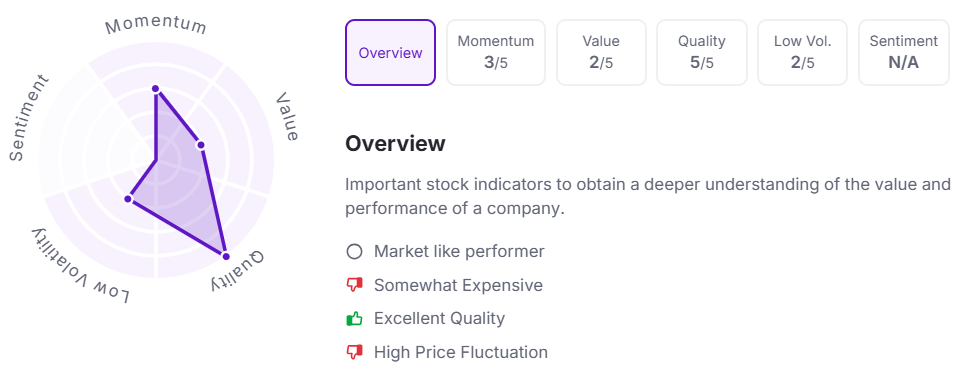Show the Low Vol. 2/5 tab
Screen dimensions: 961x370
pyautogui.click(x=802, y=53)
